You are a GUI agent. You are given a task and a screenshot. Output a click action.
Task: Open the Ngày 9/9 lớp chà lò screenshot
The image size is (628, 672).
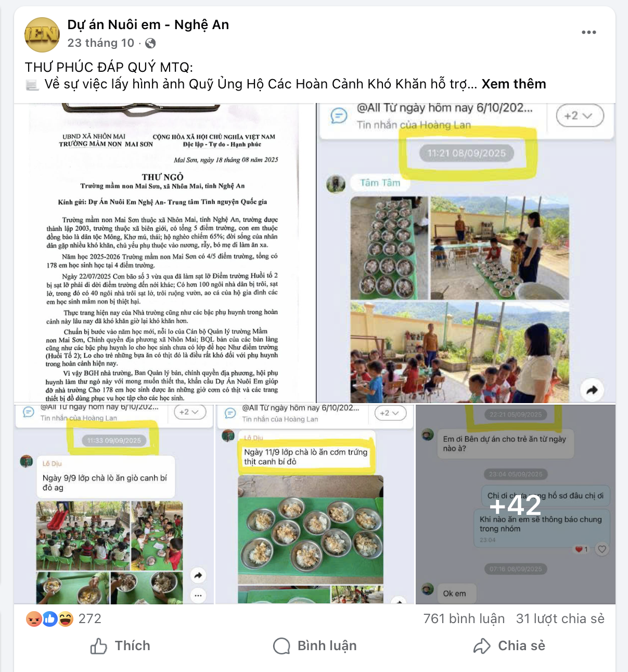(114, 505)
